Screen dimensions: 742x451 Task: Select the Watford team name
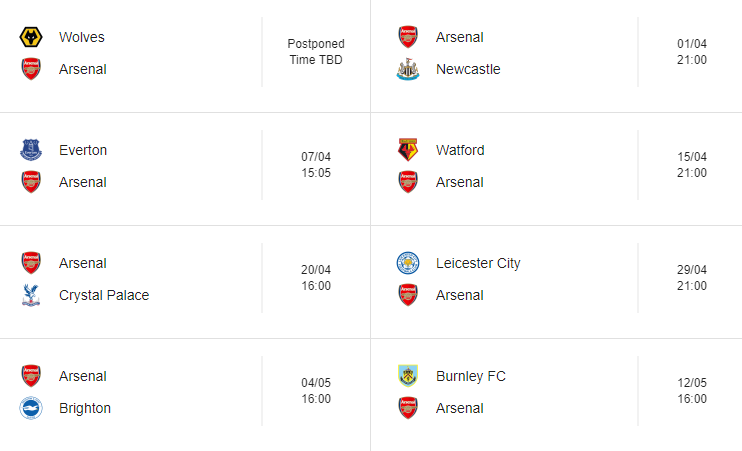[460, 151]
